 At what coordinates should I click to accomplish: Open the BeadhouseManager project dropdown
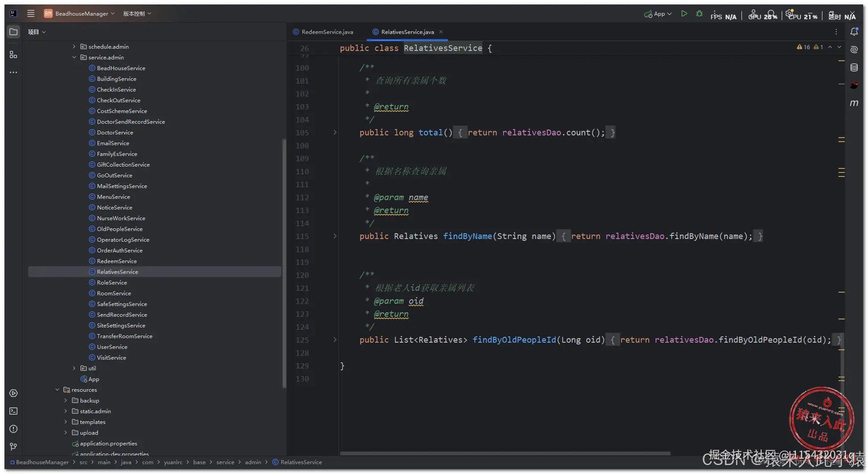point(79,14)
